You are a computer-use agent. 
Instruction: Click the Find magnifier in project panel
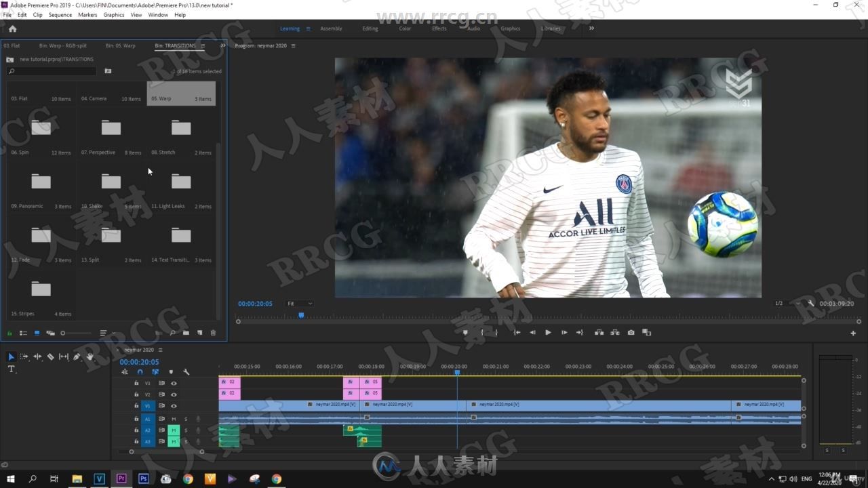pyautogui.click(x=173, y=333)
